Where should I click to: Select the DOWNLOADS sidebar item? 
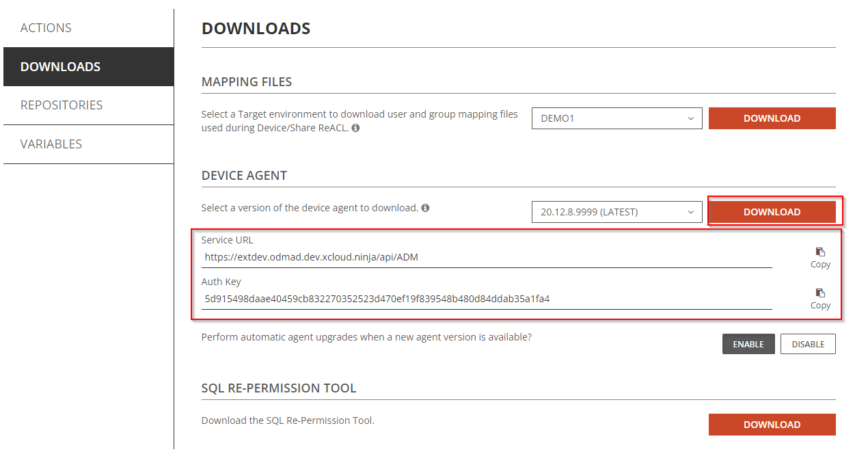[x=60, y=67]
